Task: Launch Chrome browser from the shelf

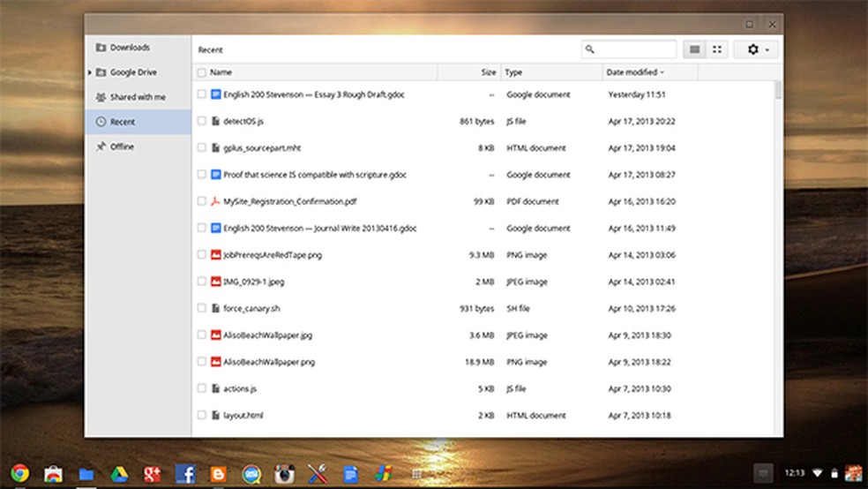Action: [20, 474]
